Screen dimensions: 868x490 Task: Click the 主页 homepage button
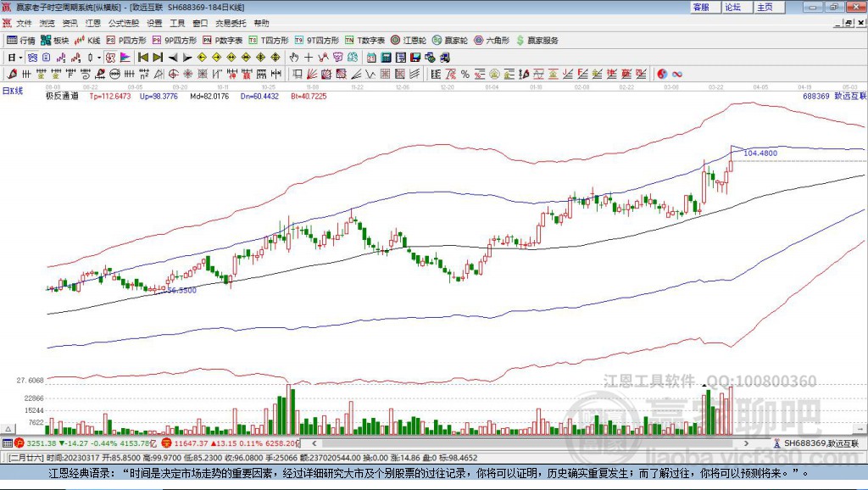768,7
